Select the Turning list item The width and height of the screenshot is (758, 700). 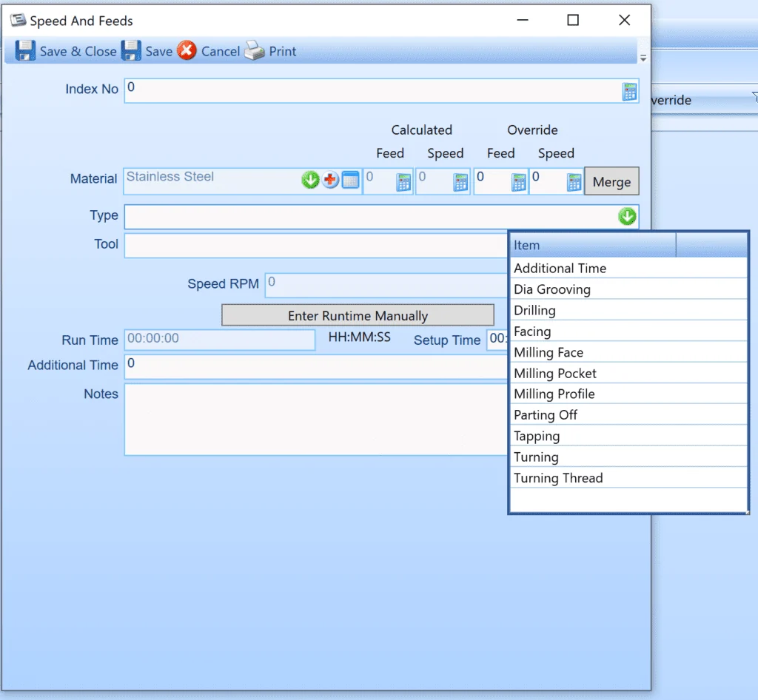pos(628,457)
